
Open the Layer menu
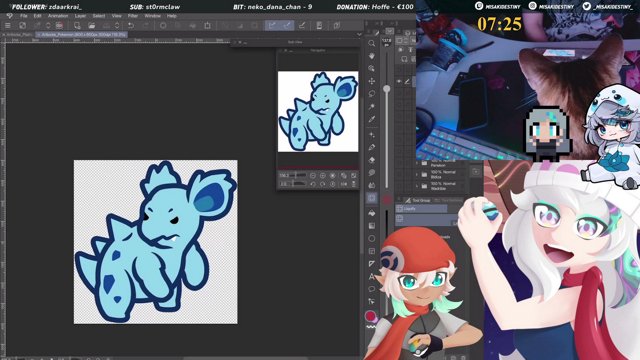(x=80, y=16)
